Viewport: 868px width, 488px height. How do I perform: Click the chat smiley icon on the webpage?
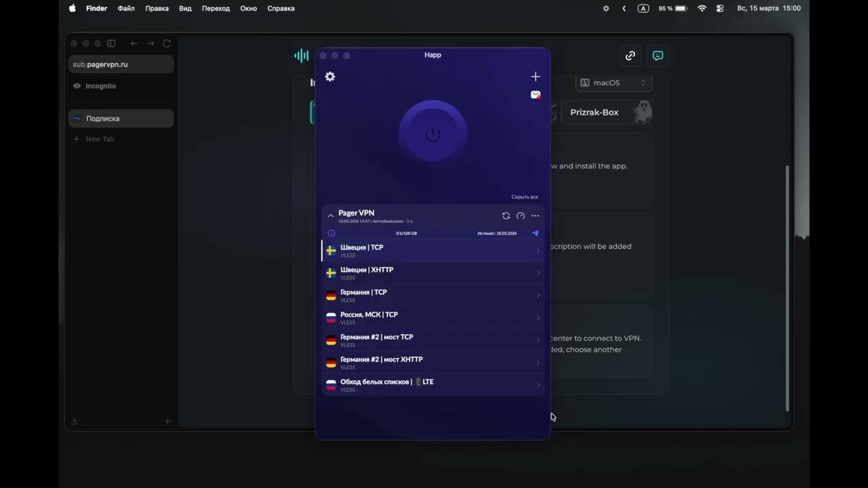658,56
